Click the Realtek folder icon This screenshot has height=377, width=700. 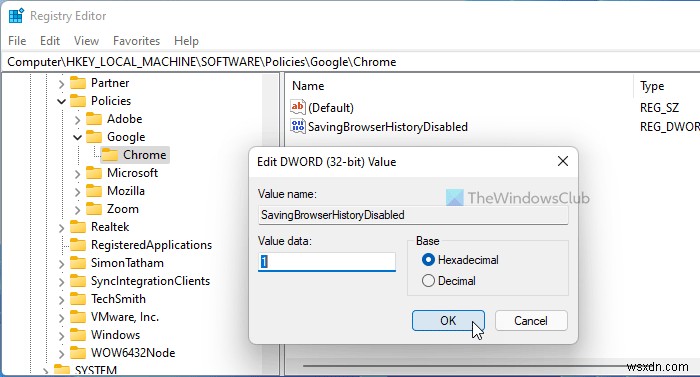(78, 227)
